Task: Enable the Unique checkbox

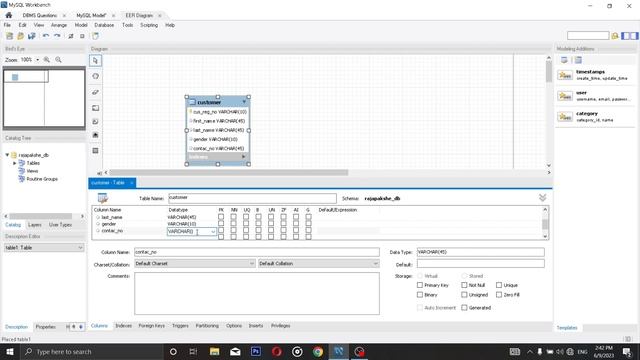Action: pos(499,285)
